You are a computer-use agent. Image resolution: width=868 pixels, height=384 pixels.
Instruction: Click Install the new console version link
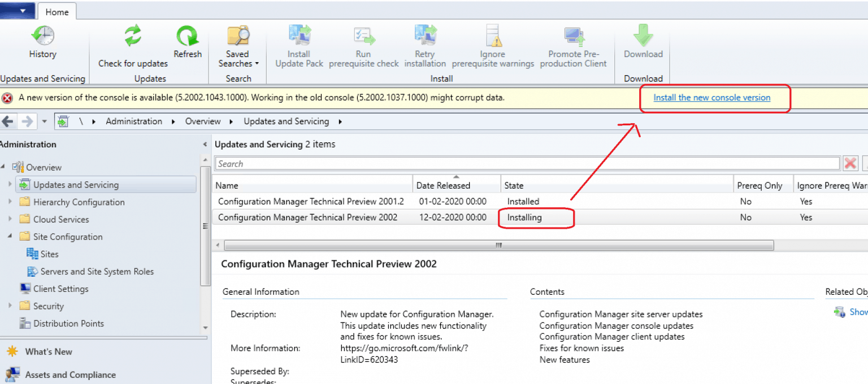pos(713,97)
